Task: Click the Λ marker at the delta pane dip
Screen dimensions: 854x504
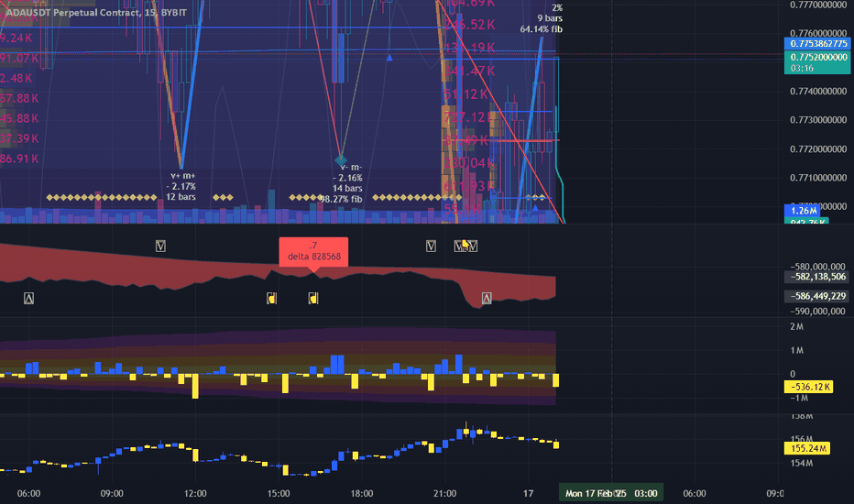Action: click(x=487, y=298)
